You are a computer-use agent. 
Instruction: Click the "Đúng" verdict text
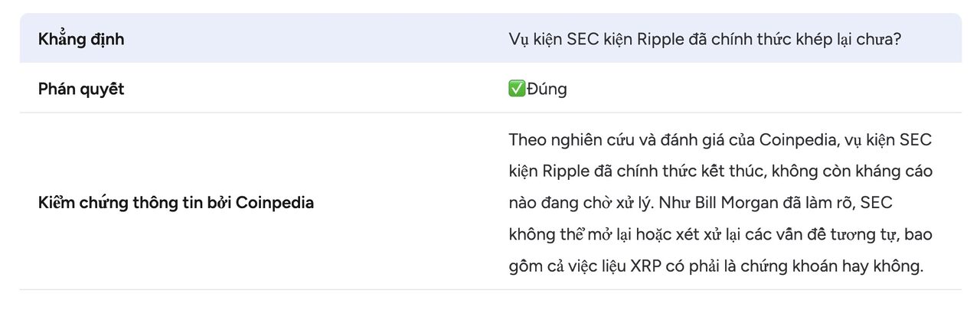tap(547, 89)
